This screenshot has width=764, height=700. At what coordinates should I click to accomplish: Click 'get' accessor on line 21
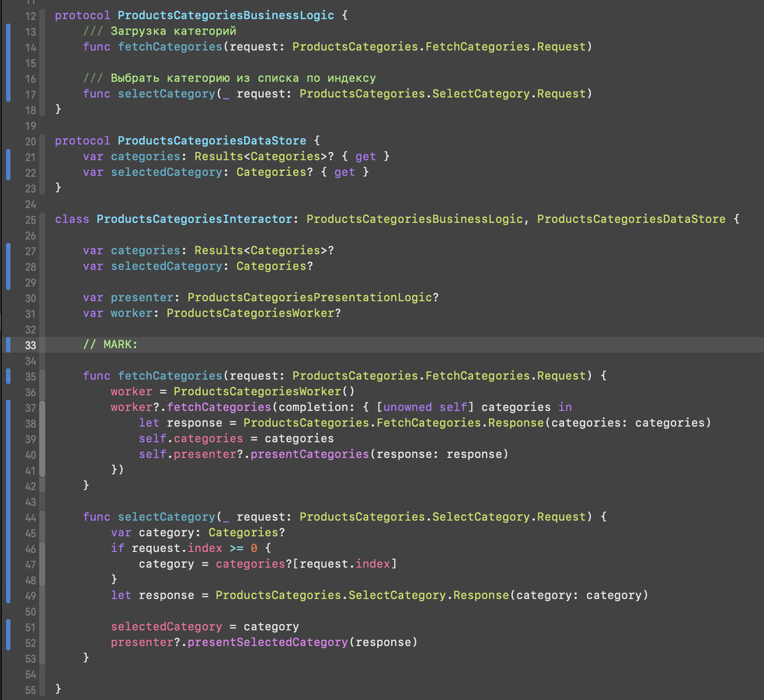coord(365,156)
